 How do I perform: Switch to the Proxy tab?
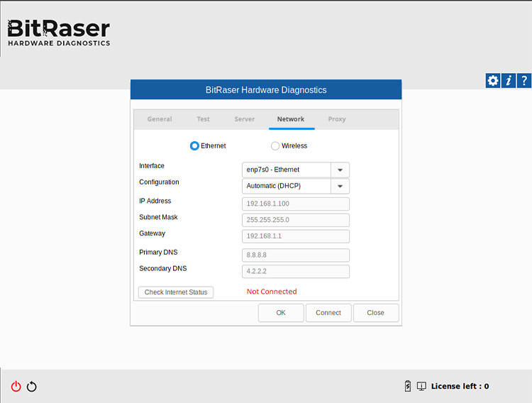[x=337, y=119]
